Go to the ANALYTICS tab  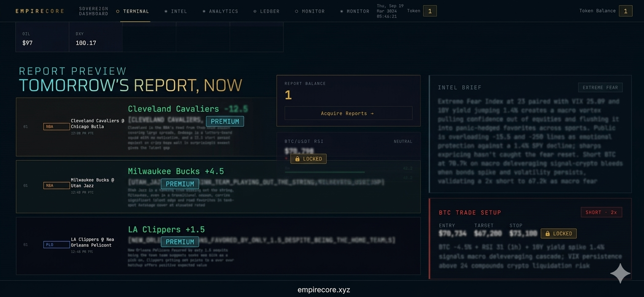pyautogui.click(x=220, y=11)
